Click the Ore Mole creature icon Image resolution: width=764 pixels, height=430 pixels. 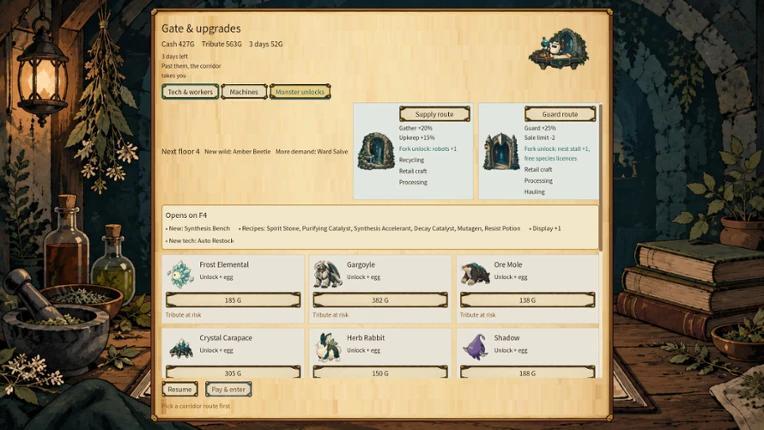pyautogui.click(x=475, y=274)
